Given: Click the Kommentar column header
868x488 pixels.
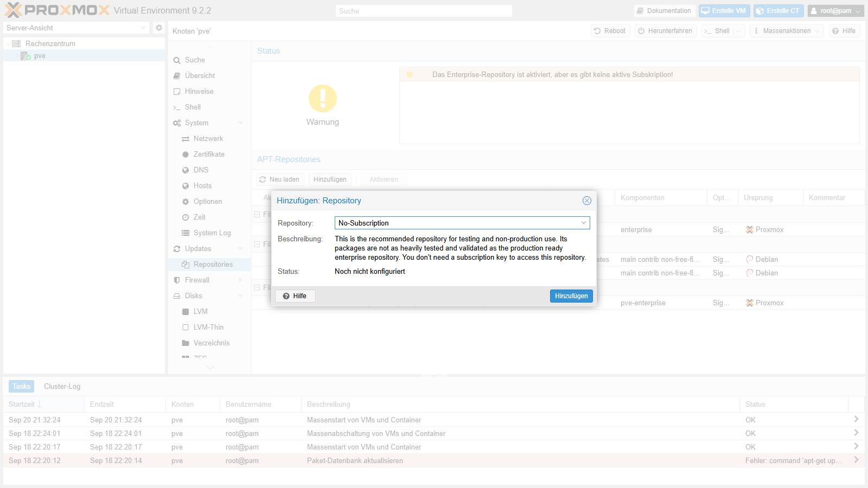Looking at the screenshot, I should pyautogui.click(x=834, y=198).
